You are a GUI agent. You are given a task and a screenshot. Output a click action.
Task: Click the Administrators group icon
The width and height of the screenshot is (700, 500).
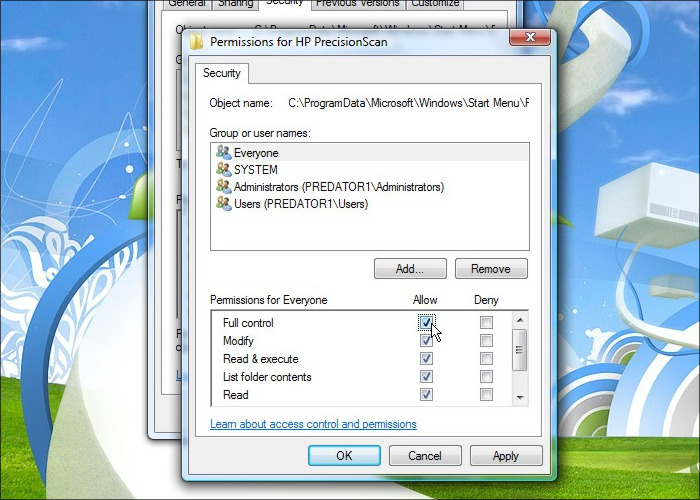click(x=223, y=187)
